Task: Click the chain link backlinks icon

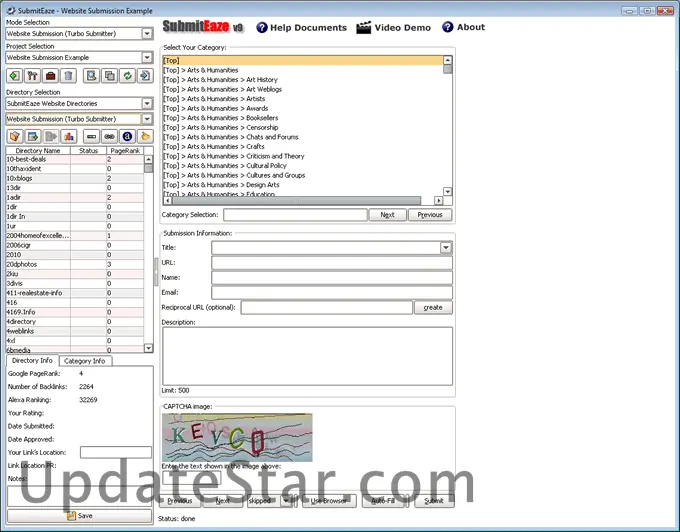Action: click(109, 137)
